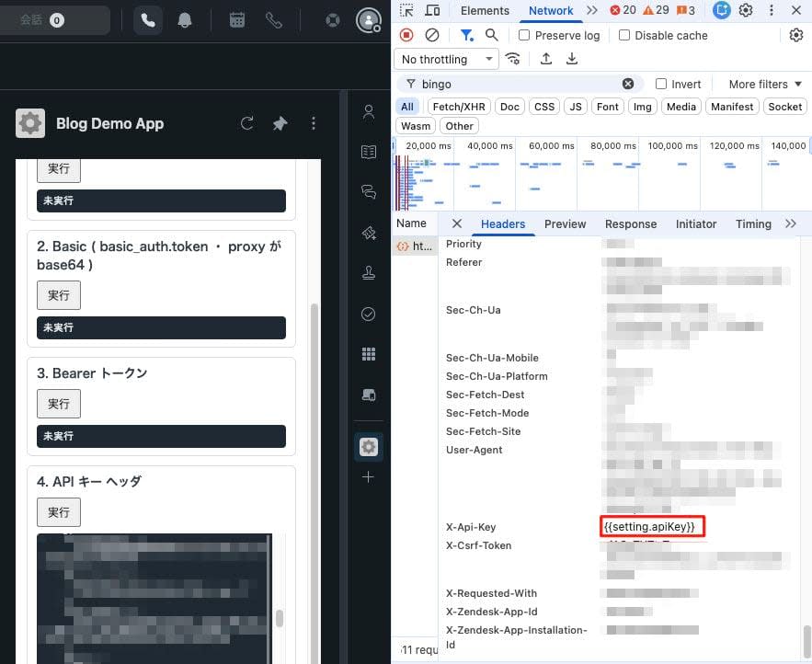
Task: Open the Preview tab of the request
Action: pyautogui.click(x=565, y=223)
